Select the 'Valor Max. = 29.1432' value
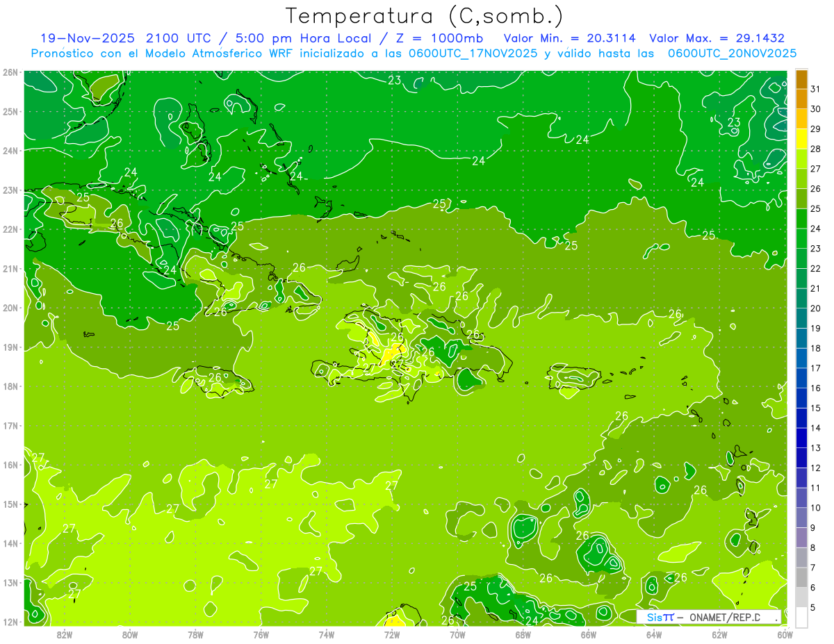Screen dimensions: 834x644 [x=717, y=38]
